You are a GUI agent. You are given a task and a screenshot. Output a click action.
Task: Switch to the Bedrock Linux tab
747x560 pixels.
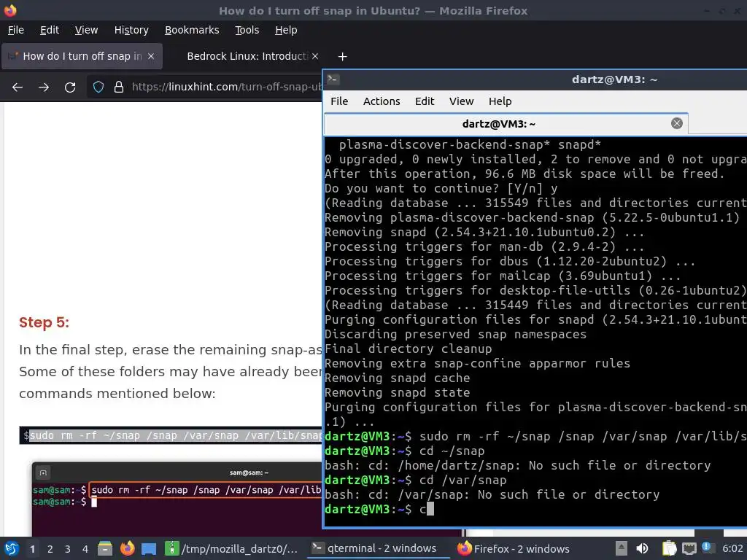[247, 56]
